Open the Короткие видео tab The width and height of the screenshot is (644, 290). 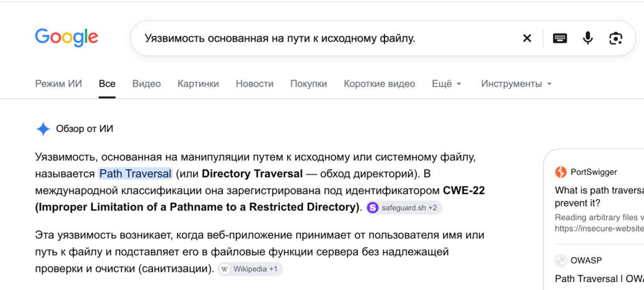(x=380, y=84)
